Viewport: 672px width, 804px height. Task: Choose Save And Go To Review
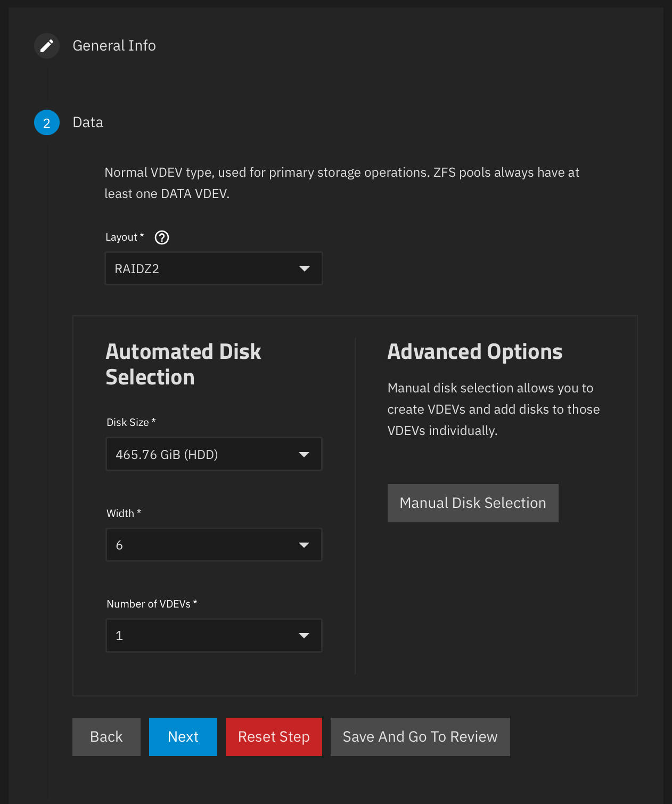click(x=420, y=737)
